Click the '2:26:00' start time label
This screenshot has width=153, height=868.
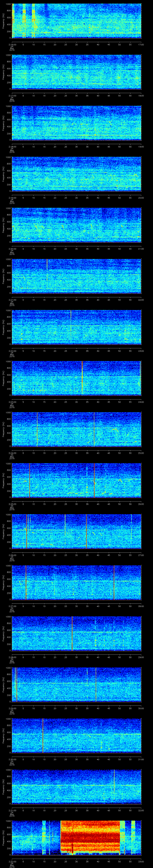click(x=12, y=555)
